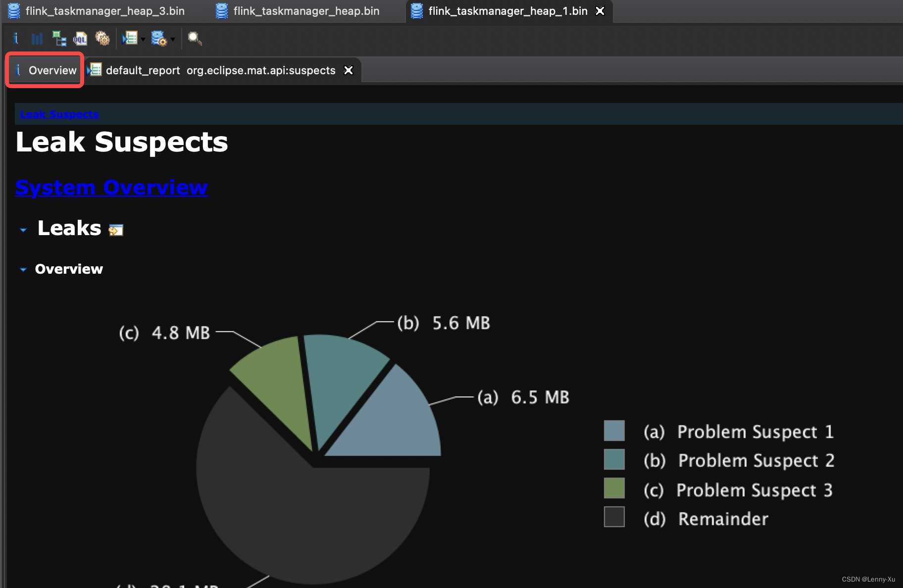Open the System Overview link

(x=111, y=188)
